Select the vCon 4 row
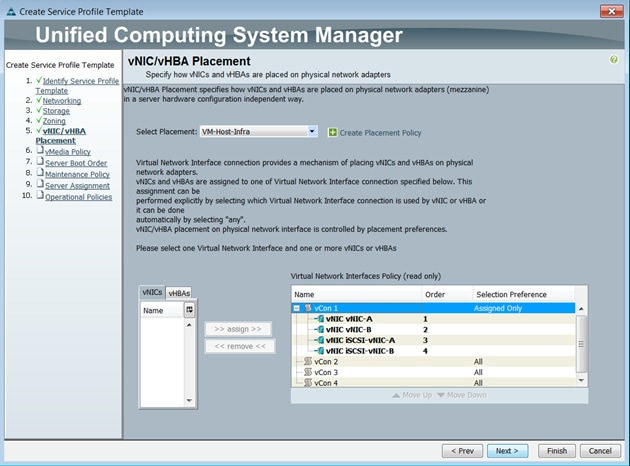 pos(433,382)
